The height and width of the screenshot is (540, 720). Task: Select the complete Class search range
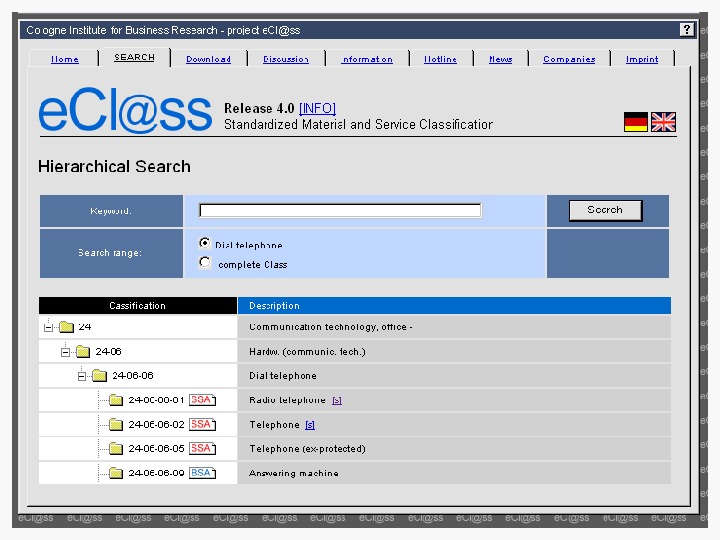tap(205, 263)
